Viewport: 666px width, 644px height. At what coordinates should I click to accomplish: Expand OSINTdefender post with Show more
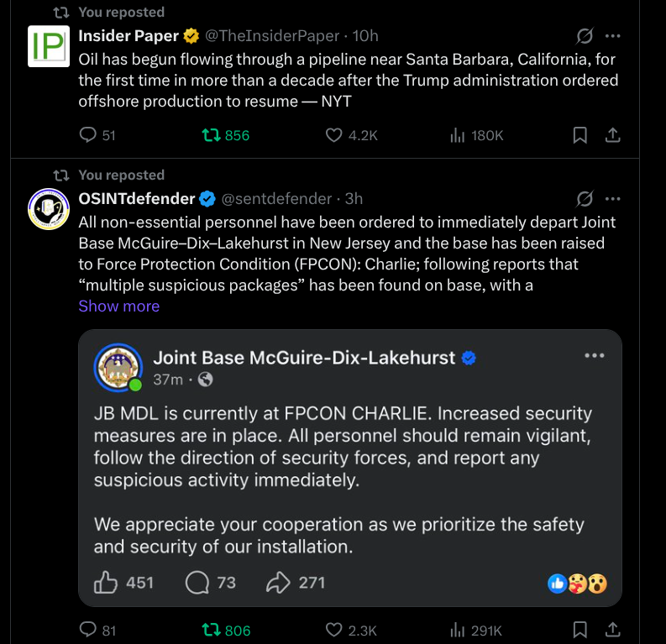(x=118, y=306)
